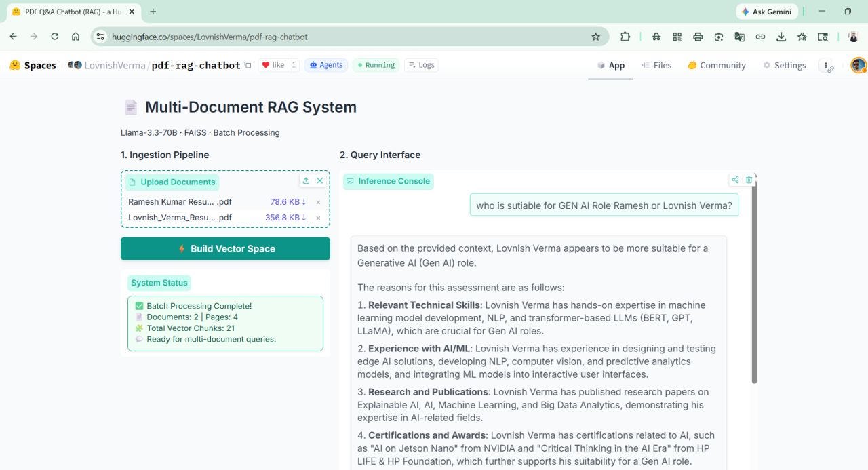Like the space with heart button

[273, 65]
